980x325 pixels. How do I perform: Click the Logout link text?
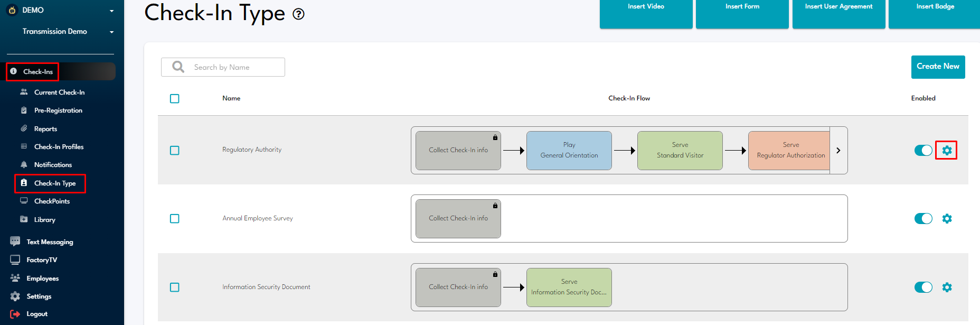[37, 314]
